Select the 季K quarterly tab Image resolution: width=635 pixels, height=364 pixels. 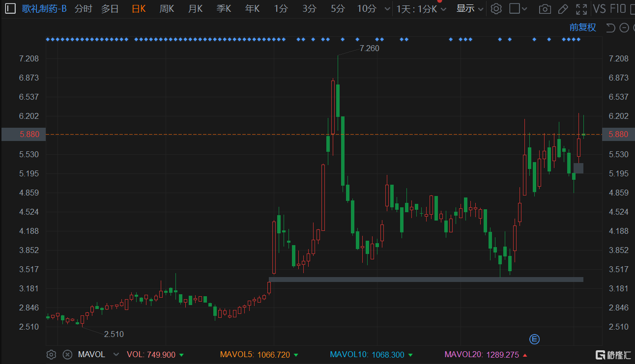[224, 9]
